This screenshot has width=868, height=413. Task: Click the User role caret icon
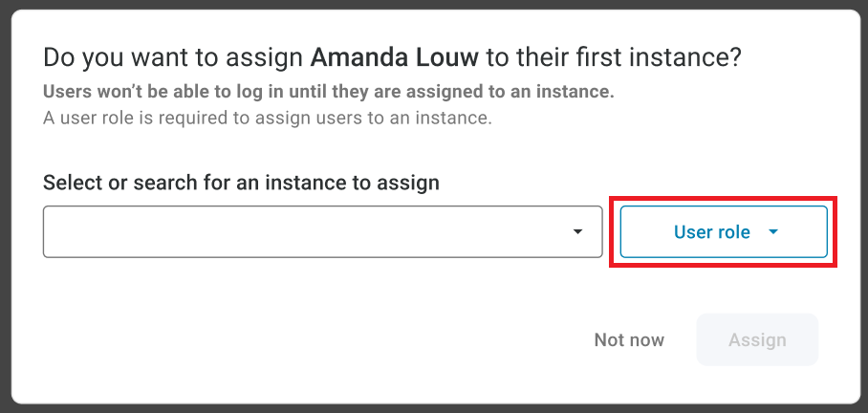[x=773, y=232]
